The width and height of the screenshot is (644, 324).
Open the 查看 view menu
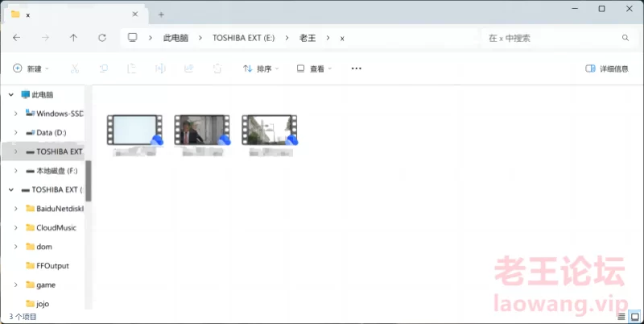[314, 69]
